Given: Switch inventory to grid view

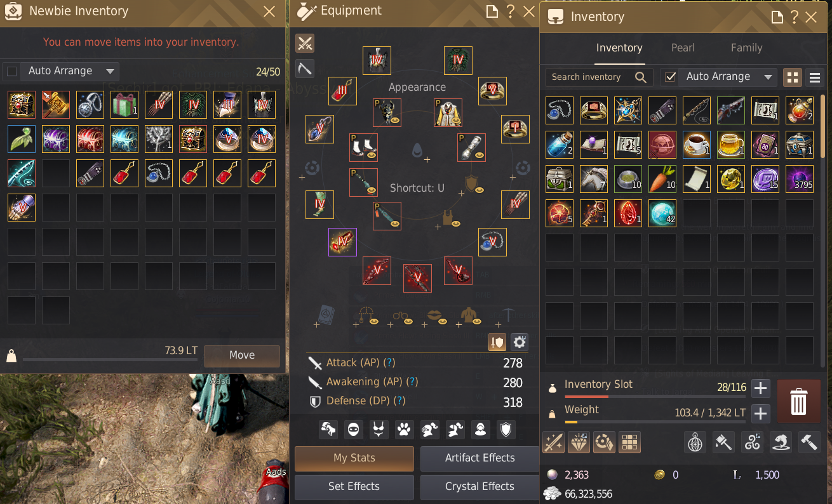Looking at the screenshot, I should (793, 77).
